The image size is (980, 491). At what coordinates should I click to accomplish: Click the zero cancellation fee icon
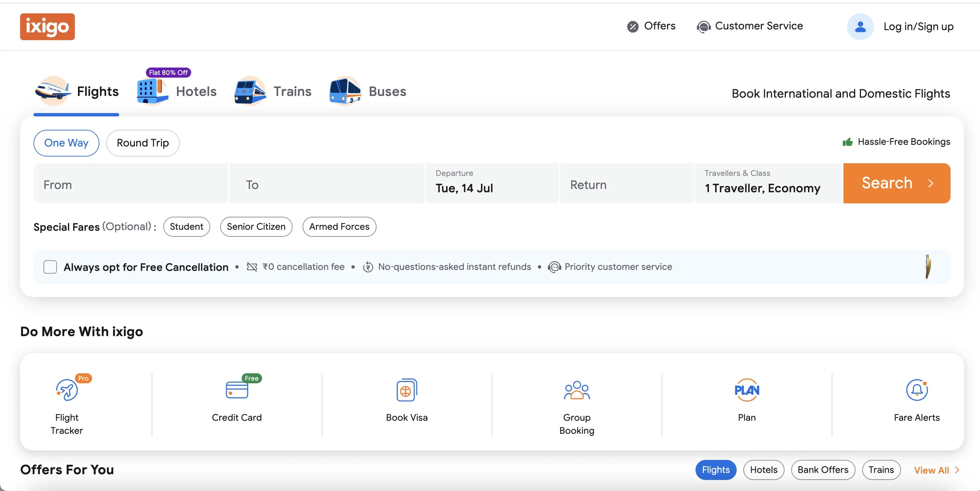click(252, 267)
